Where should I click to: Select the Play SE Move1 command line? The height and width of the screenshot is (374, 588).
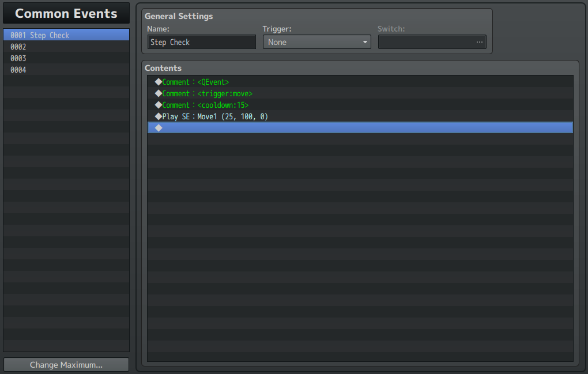[360, 116]
